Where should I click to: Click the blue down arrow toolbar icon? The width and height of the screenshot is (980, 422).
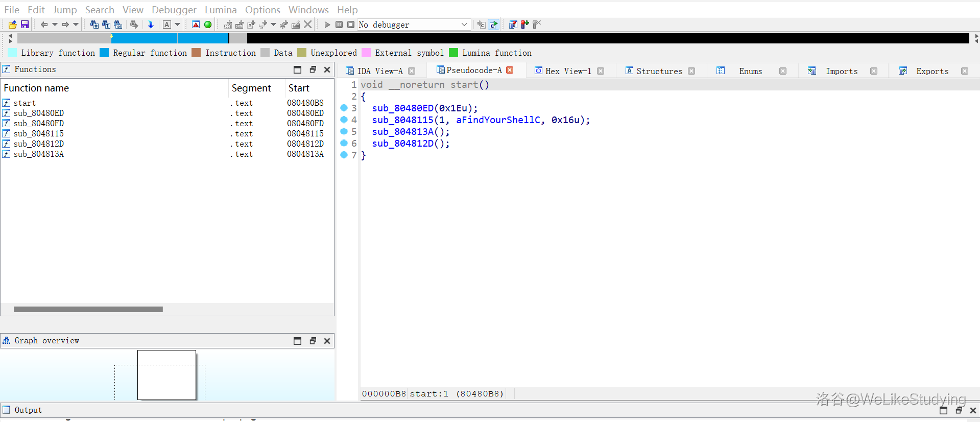pos(151,25)
